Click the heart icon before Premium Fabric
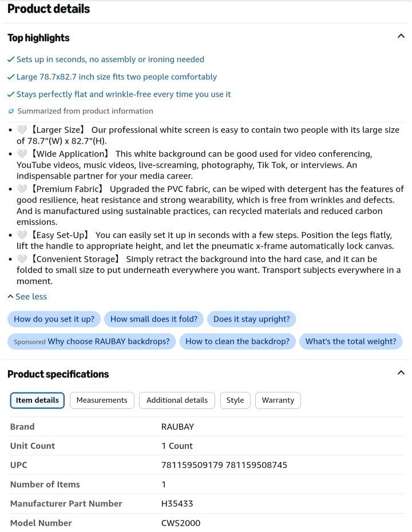The height and width of the screenshot is (532, 412). click(x=22, y=189)
